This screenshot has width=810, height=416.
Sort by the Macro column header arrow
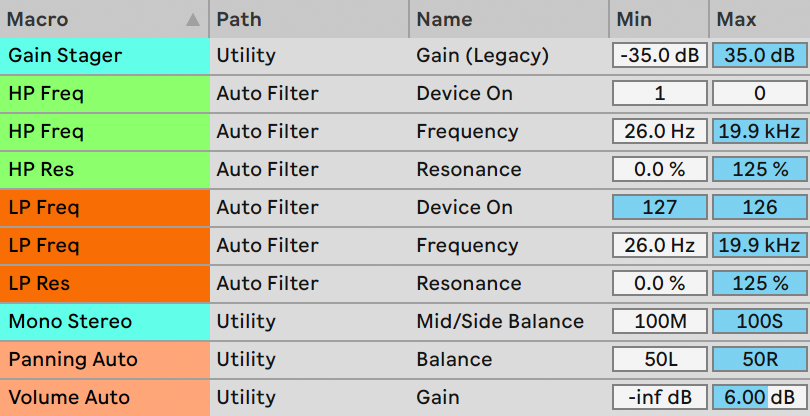click(192, 19)
